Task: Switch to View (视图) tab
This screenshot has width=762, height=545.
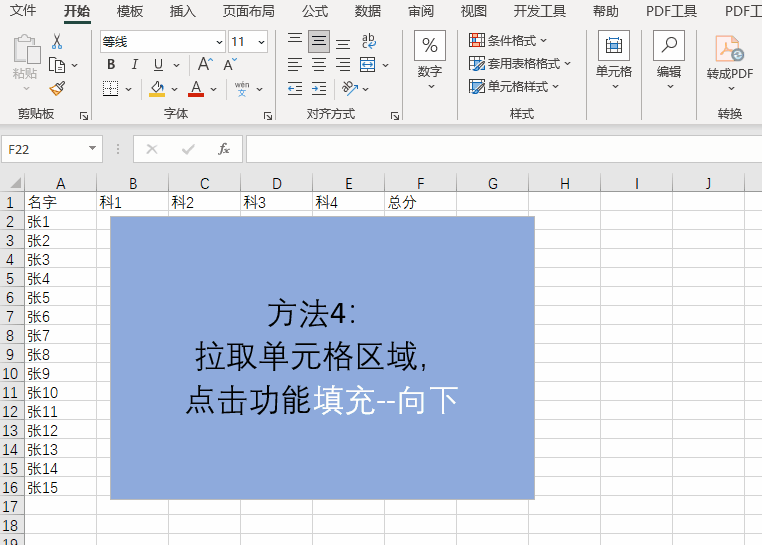Action: (x=474, y=11)
